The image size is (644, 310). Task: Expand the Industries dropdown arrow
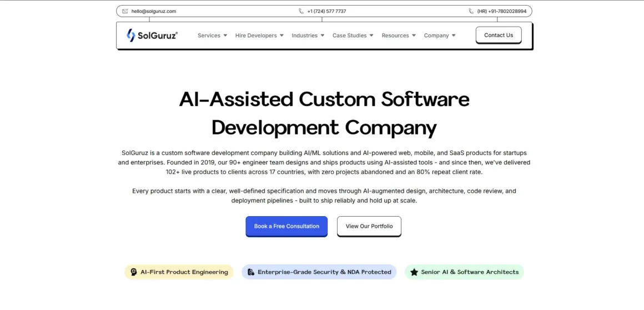pyautogui.click(x=323, y=36)
